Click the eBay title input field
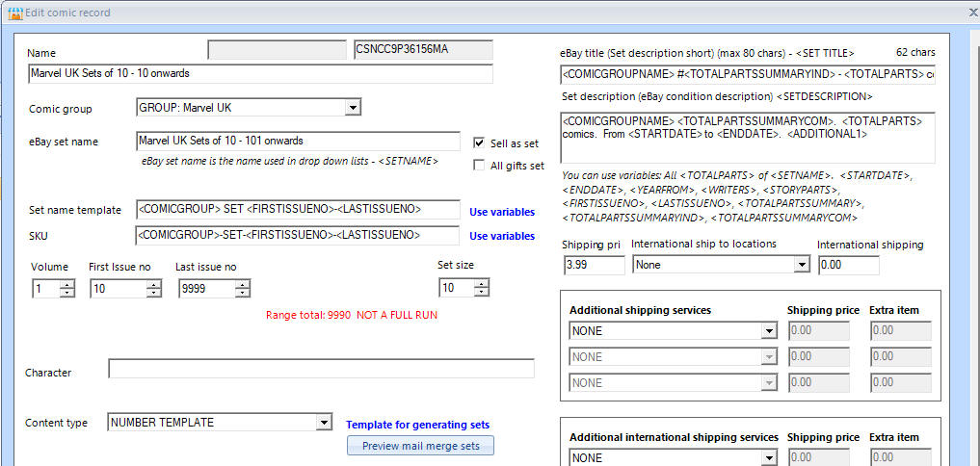980x466 pixels. (748, 74)
